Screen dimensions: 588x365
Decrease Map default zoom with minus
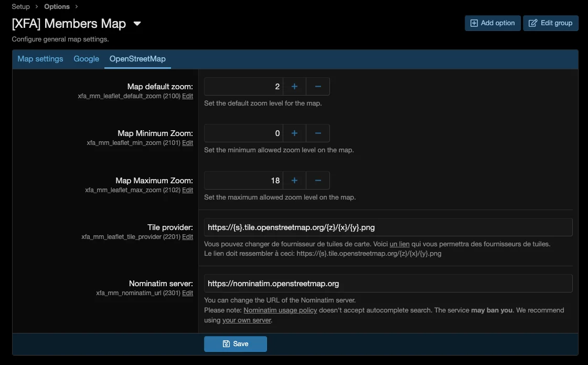318,86
